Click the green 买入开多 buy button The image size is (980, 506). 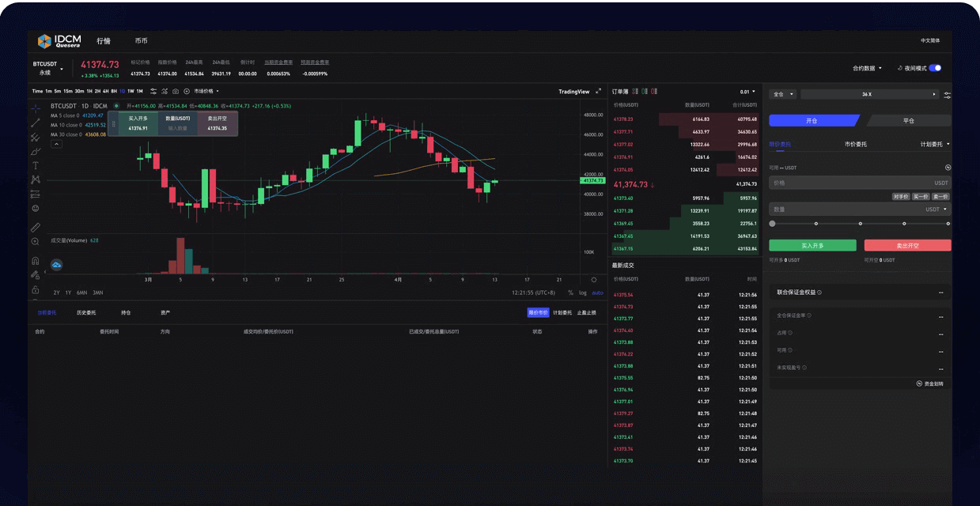[812, 245]
